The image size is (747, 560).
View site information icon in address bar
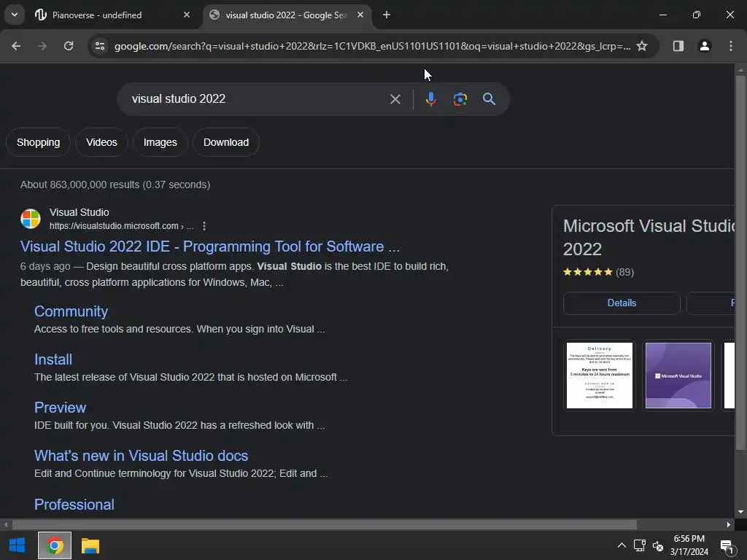[100, 46]
